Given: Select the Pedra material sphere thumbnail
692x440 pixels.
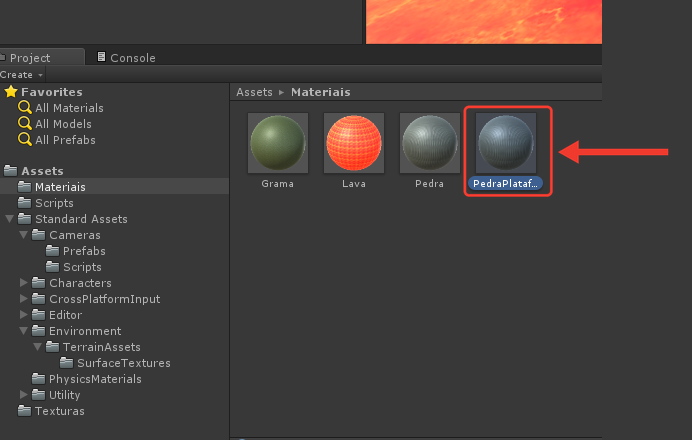Looking at the screenshot, I should 429,143.
